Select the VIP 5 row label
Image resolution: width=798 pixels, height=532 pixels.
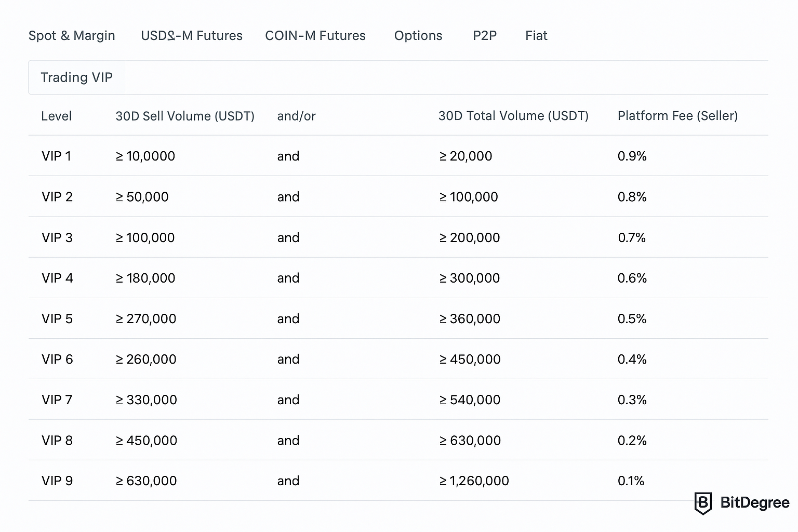point(57,318)
